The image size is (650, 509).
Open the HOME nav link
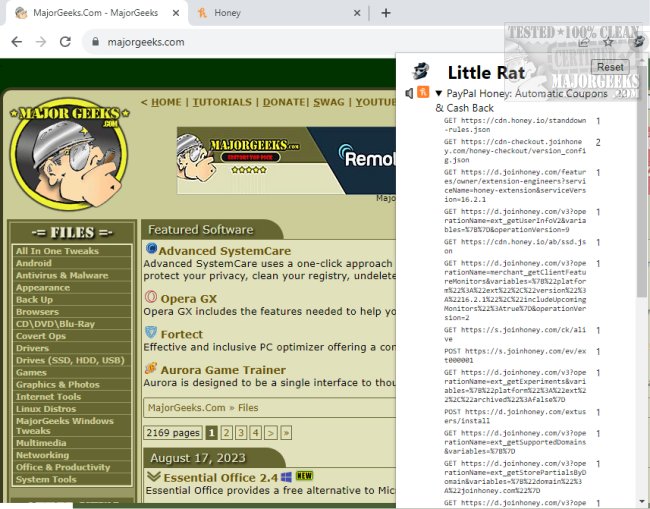coord(166,102)
